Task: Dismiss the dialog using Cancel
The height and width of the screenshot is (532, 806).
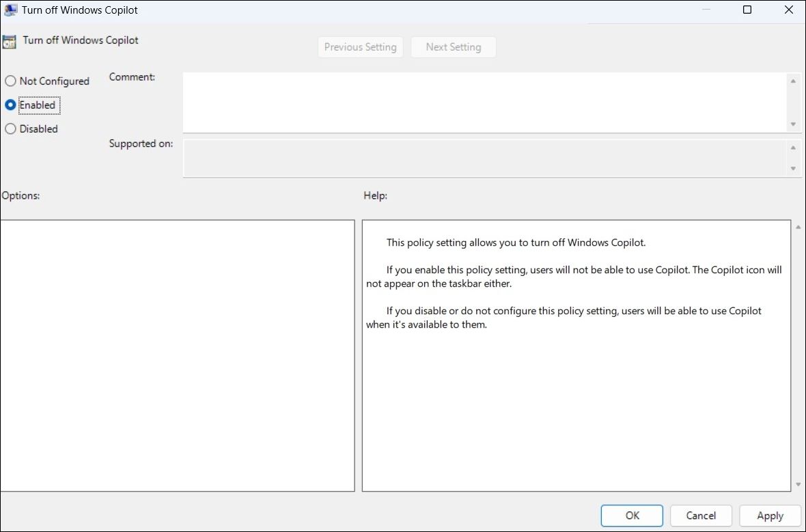Action: (x=700, y=516)
